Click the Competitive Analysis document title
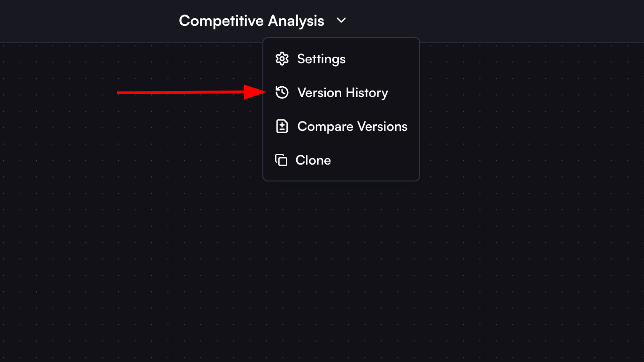Screen dimensions: 644x362 pos(251,20)
